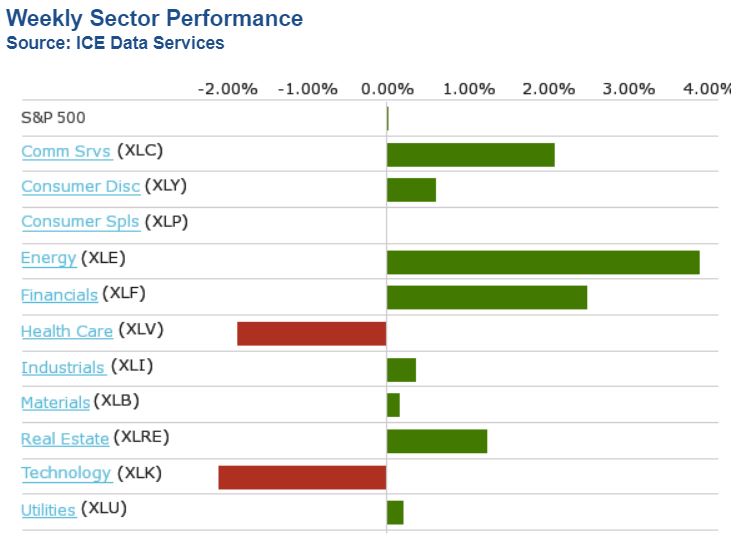Open the Health Care sector link
The image size is (742, 545).
(66, 331)
